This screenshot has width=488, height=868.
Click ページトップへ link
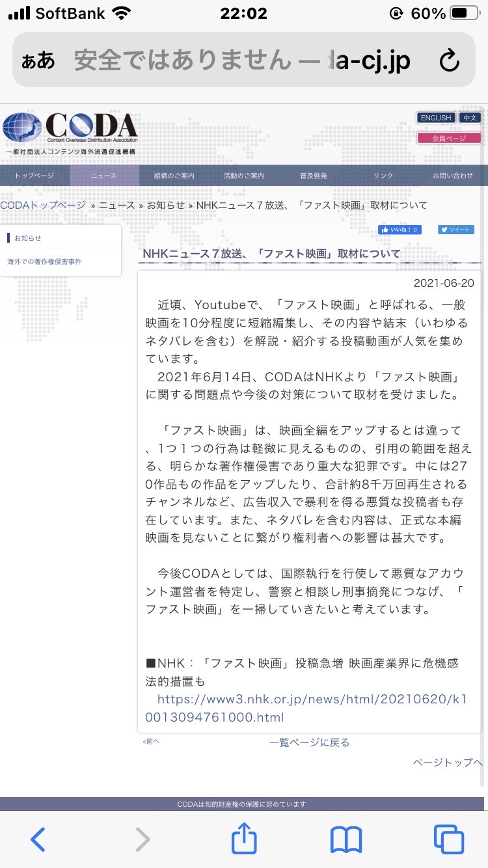coord(448,762)
